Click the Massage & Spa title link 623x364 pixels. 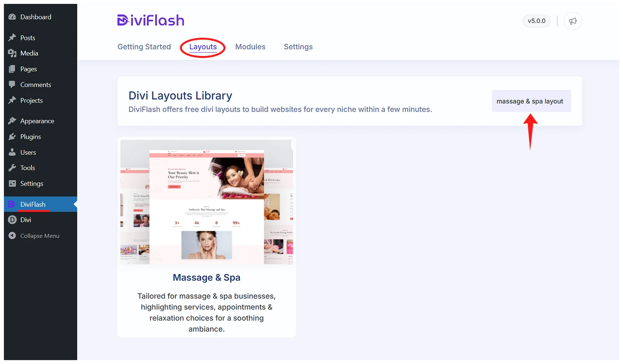point(206,278)
